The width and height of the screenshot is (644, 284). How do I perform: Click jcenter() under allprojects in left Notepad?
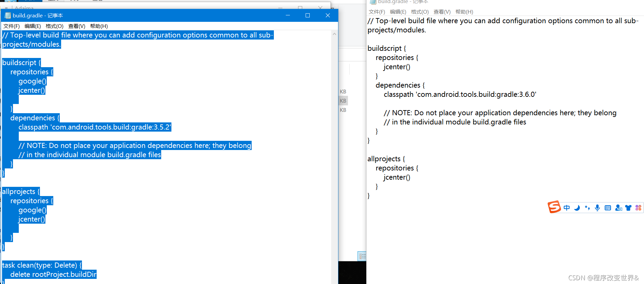coord(32,219)
